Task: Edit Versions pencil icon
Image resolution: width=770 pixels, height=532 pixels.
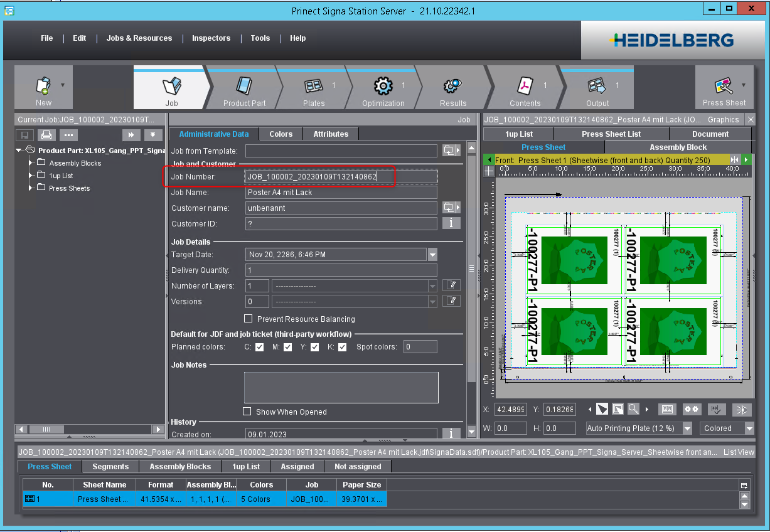Action: [451, 301]
